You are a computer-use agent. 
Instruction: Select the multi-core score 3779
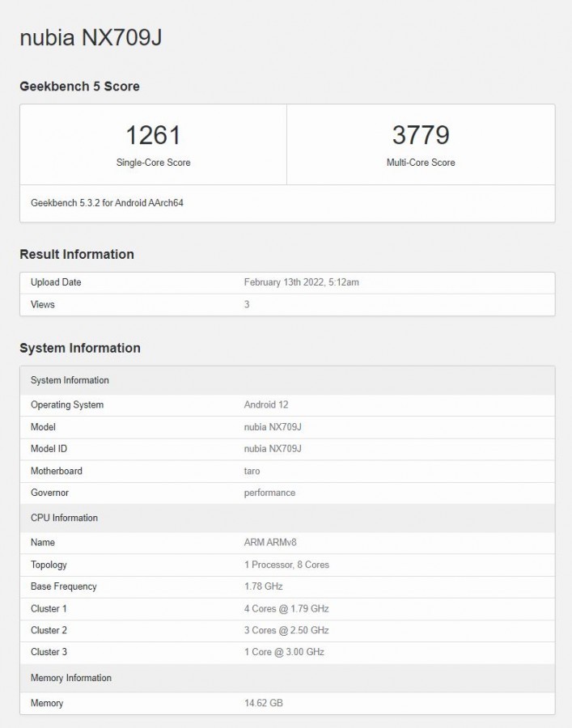[x=421, y=135]
